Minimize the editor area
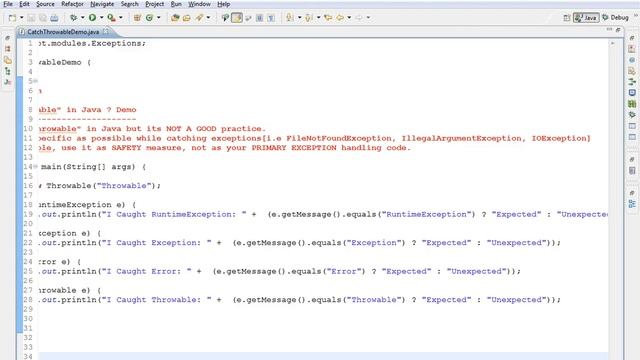Image resolution: width=640 pixels, height=360 pixels. tap(609, 29)
